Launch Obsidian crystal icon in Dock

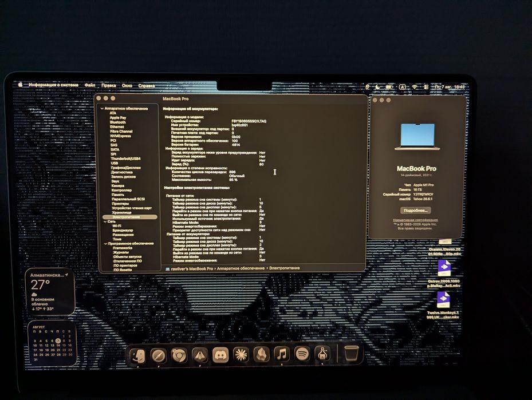(261, 355)
